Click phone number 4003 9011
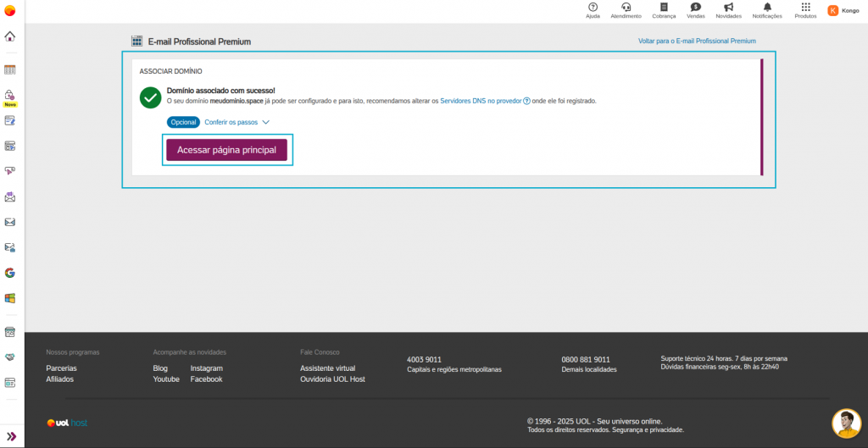Image resolution: width=868 pixels, height=448 pixels. pos(424,360)
